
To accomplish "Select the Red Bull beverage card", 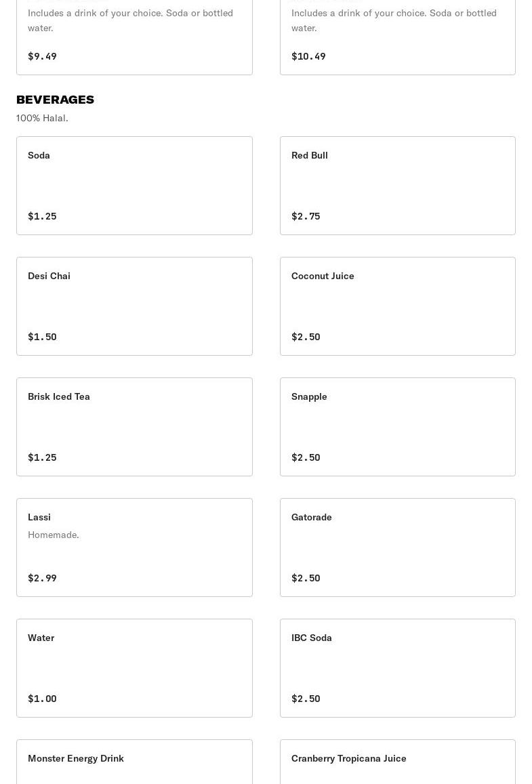I will tap(397, 185).
